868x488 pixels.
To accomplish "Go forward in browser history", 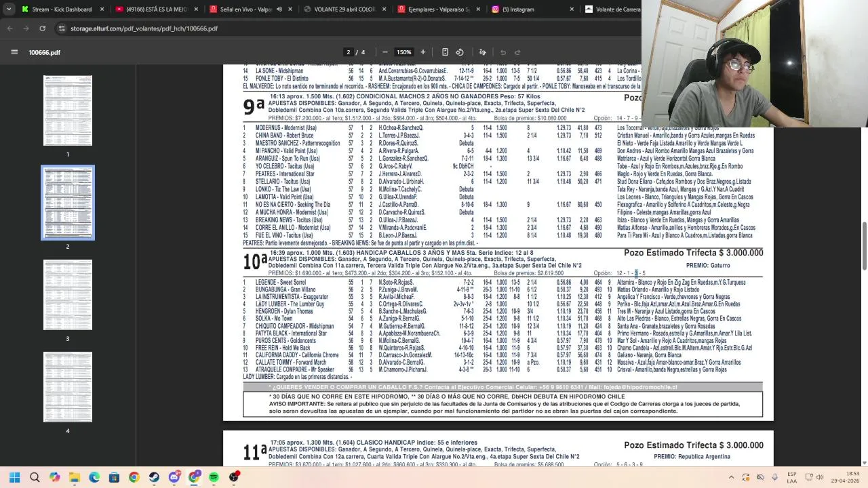I will point(26,28).
